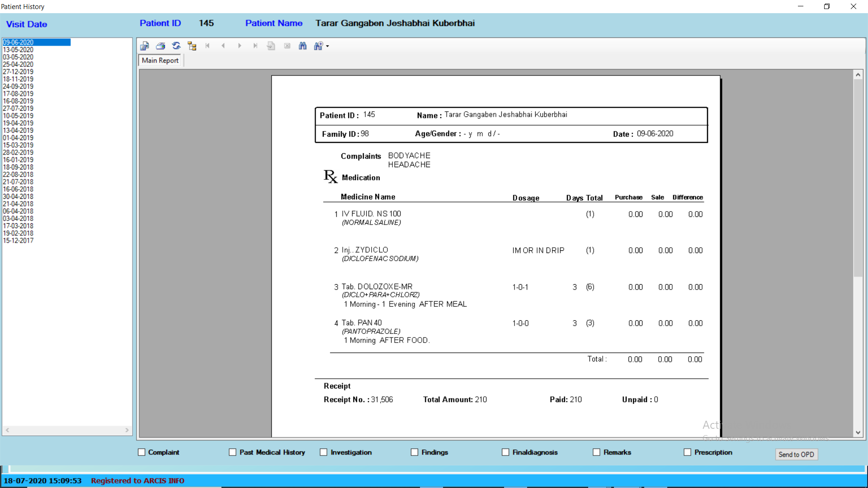The width and height of the screenshot is (868, 488).
Task: Click visit list scroll-right arrow
Action: click(x=127, y=430)
